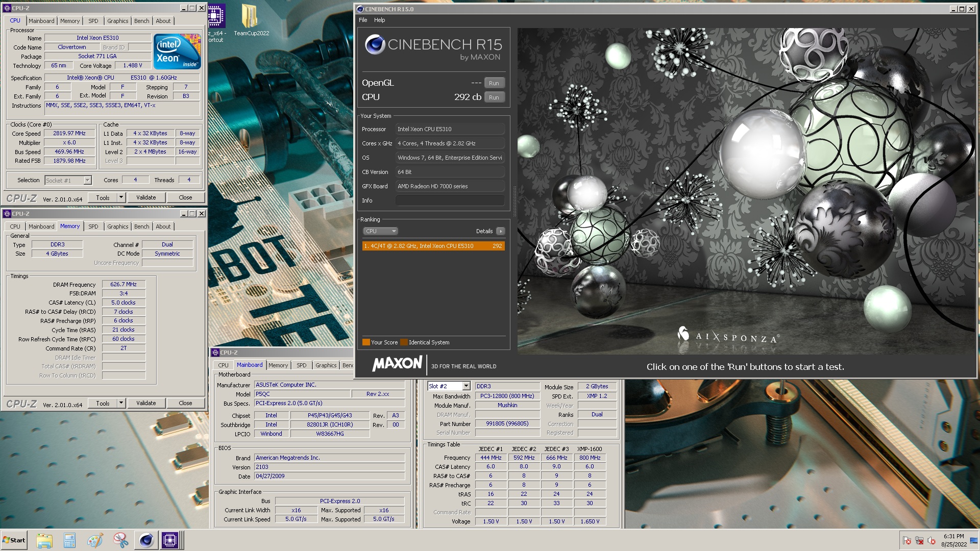
Task: Switch to Cinebench via its taskbar icon
Action: (146, 540)
